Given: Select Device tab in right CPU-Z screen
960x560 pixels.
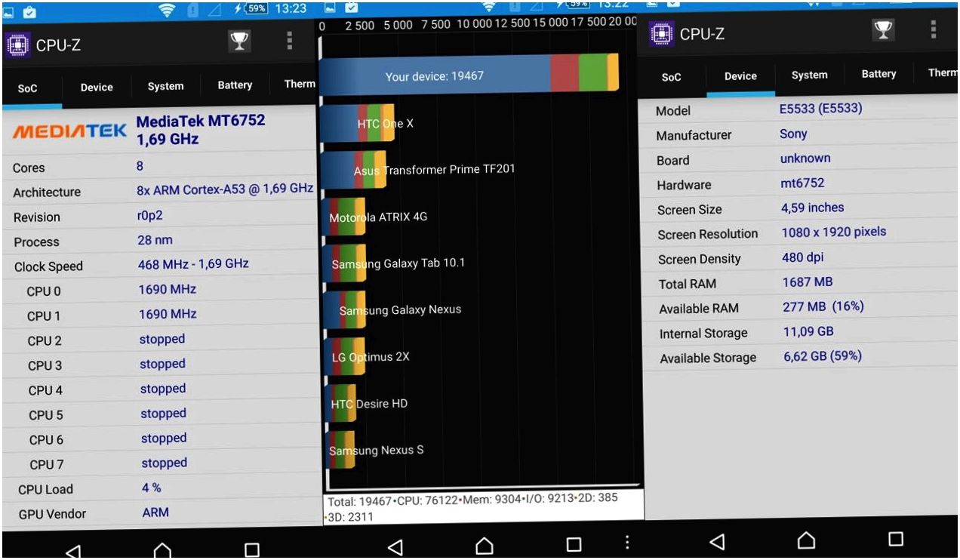Looking at the screenshot, I should click(x=740, y=76).
